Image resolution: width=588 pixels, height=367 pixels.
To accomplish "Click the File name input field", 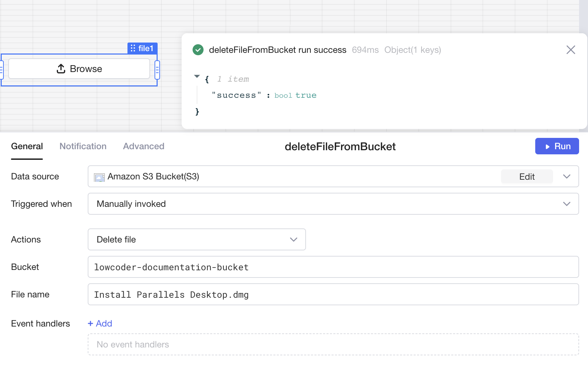I will point(333,295).
